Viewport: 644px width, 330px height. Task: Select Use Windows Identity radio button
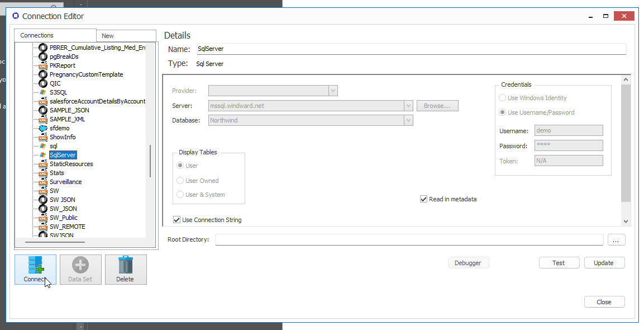(502, 98)
